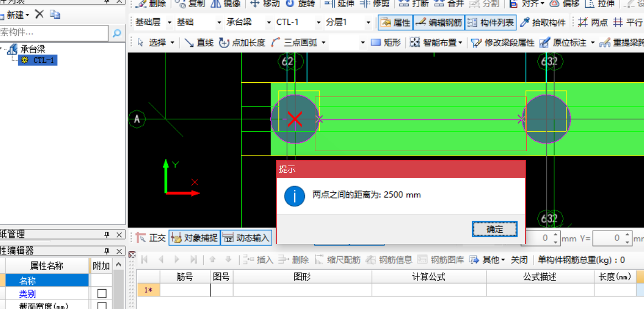644x309 pixels.
Task: Toggle the 属性 (properties) panel button
Action: (x=395, y=23)
